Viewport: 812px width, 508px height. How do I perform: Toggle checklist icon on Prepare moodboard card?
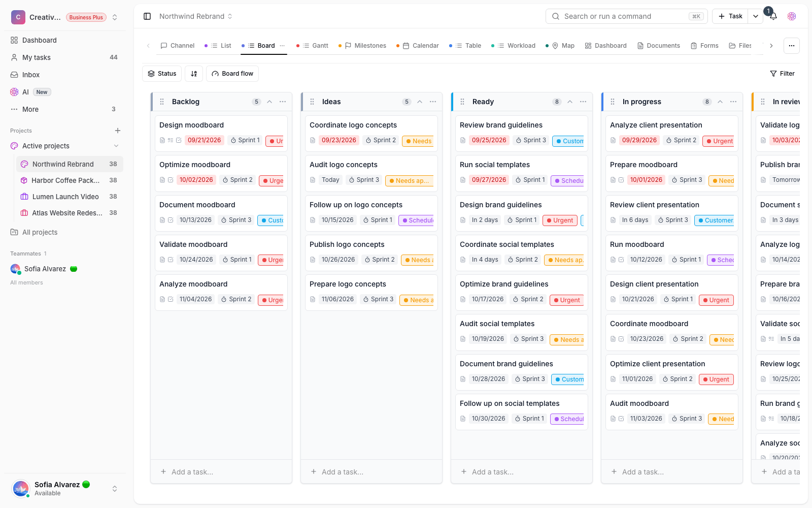coord(621,180)
